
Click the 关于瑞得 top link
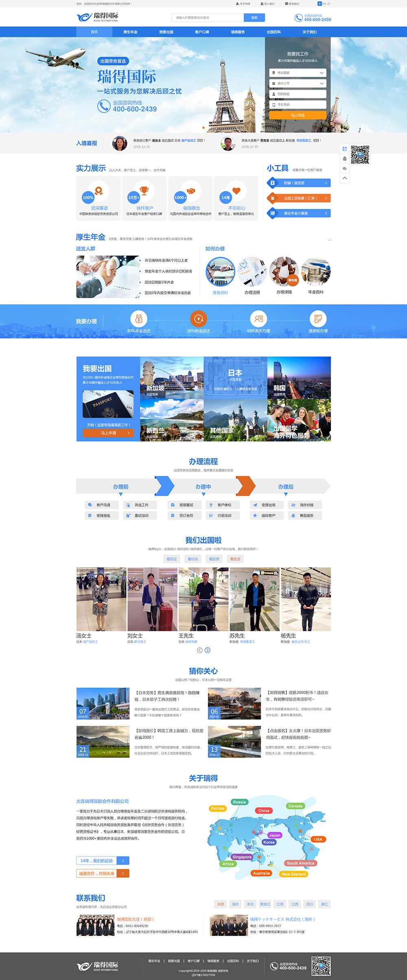pos(243,4)
